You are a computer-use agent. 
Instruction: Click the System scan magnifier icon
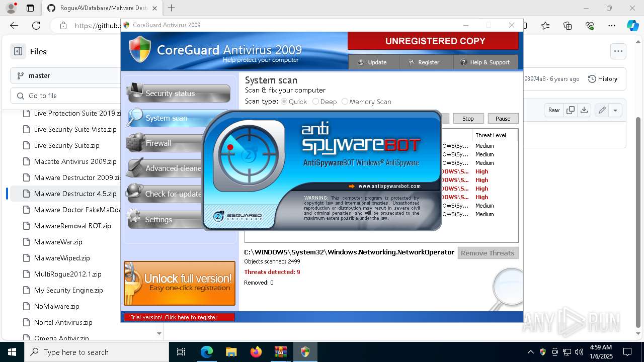click(x=135, y=117)
